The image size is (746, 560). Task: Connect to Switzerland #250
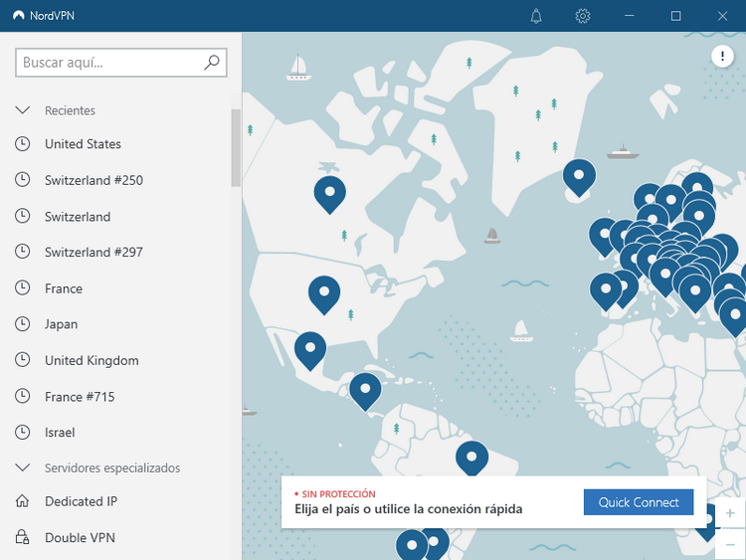[x=93, y=180]
